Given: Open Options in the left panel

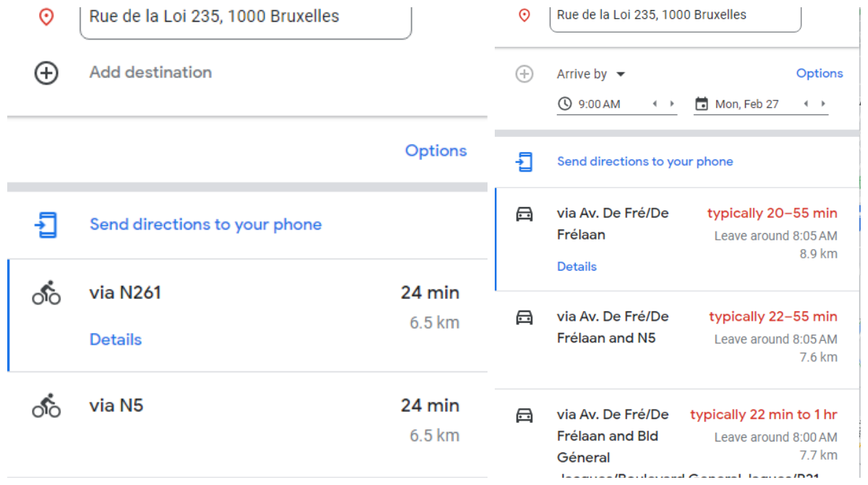Looking at the screenshot, I should [x=435, y=151].
